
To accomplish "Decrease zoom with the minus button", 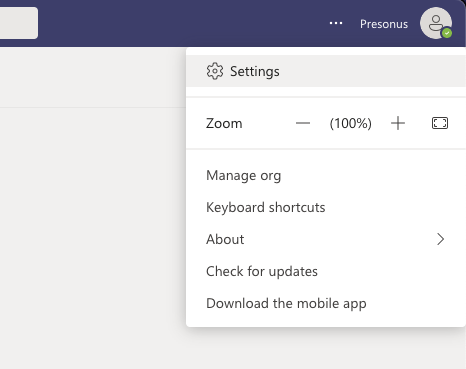I will tap(303, 123).
